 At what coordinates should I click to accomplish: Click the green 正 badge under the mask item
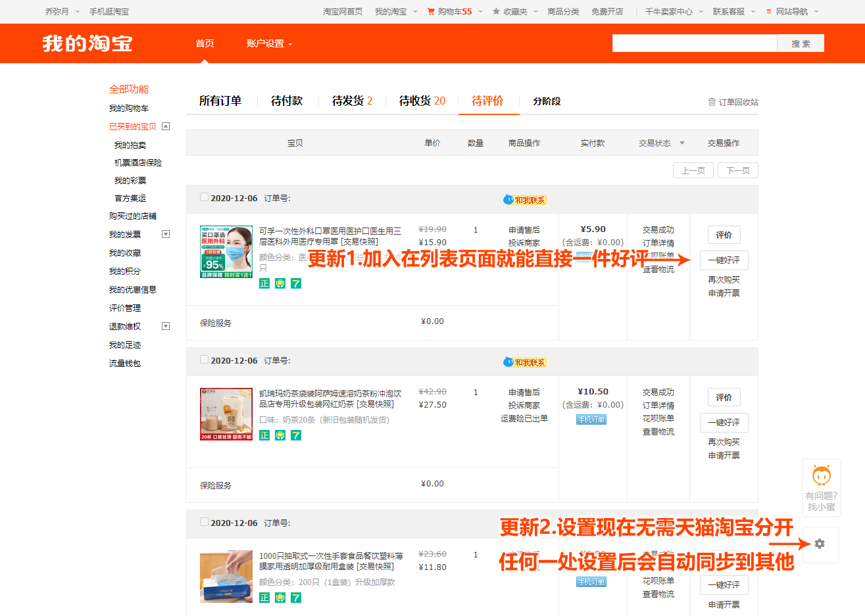pyautogui.click(x=264, y=283)
